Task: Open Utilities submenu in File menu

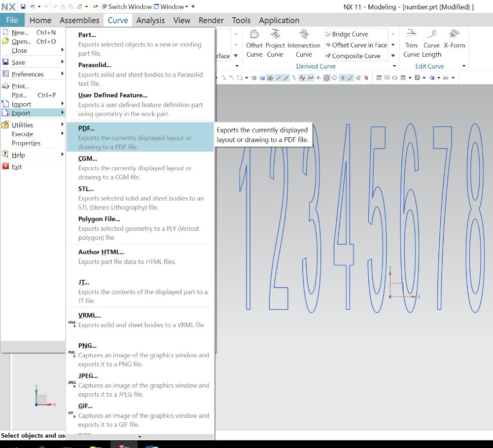Action: click(x=33, y=125)
